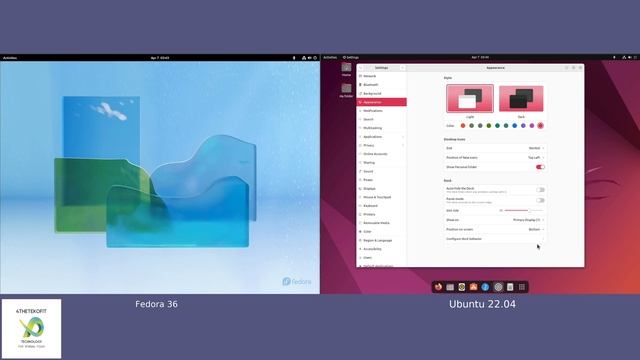Open Removable Media in Settings sidebar
640x360 pixels.
pos(382,223)
